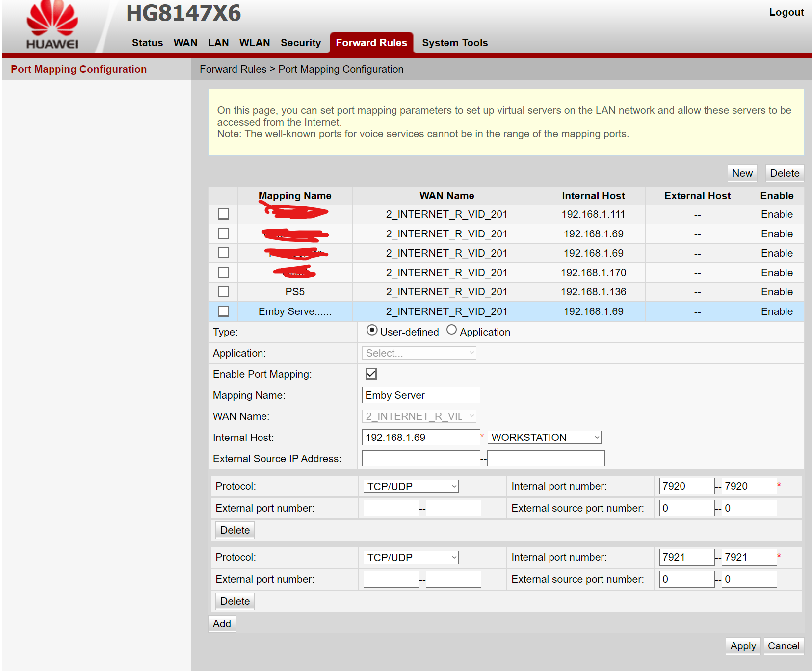This screenshot has width=812, height=671.
Task: Open the Application Select dropdown
Action: tap(419, 353)
